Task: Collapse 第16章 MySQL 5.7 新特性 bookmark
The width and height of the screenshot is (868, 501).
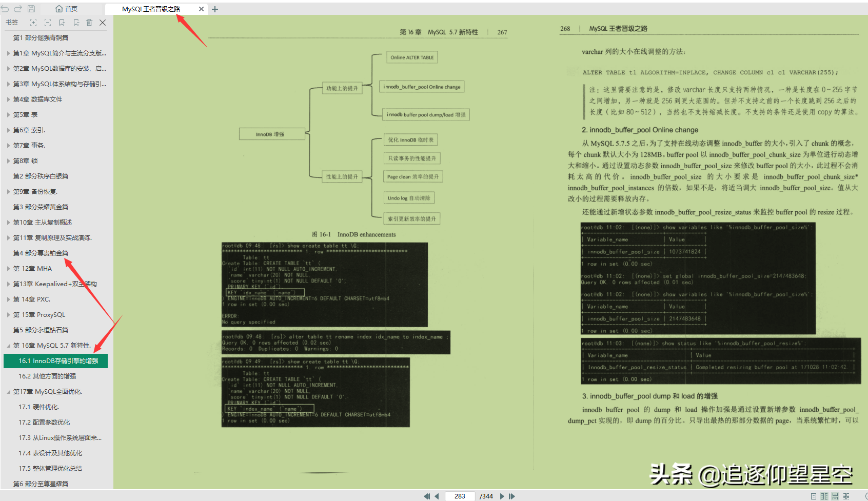Action: [8, 346]
